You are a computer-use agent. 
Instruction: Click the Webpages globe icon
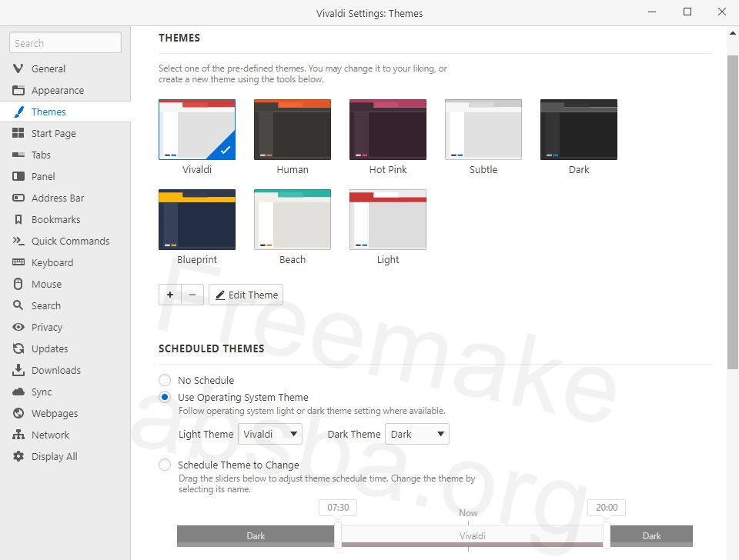pos(18,413)
